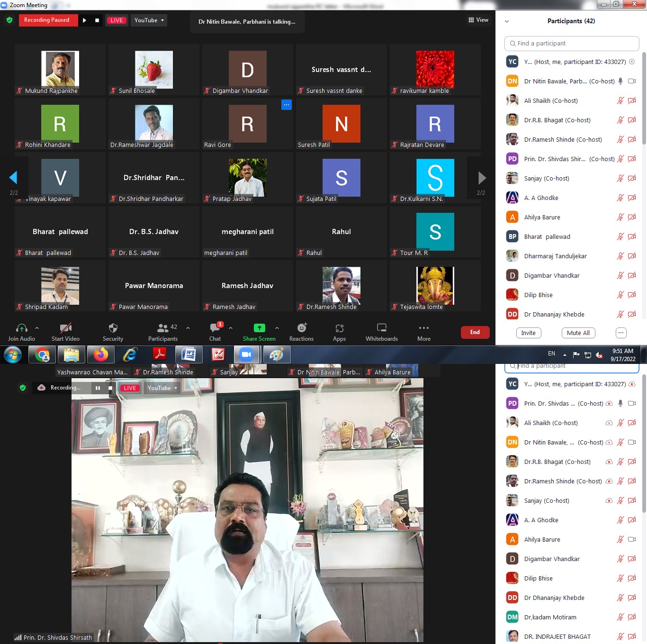Click the Recording Paused button
This screenshot has width=647, height=644.
coord(48,20)
